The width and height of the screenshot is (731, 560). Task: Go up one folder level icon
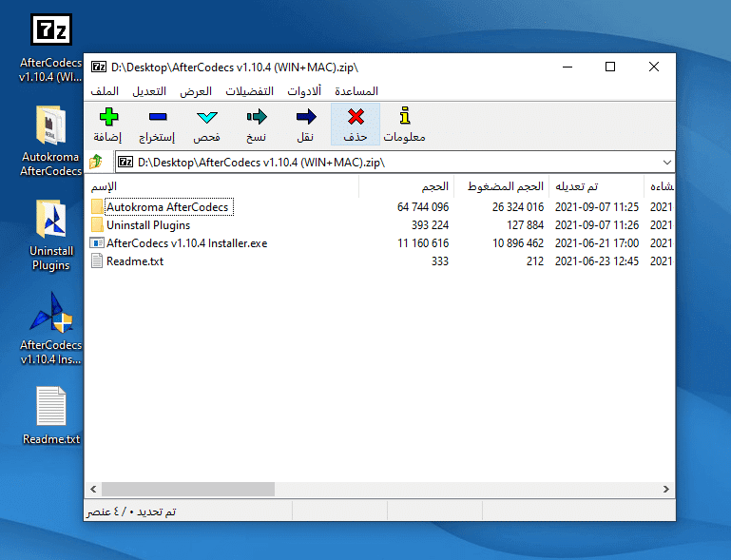[x=96, y=162]
